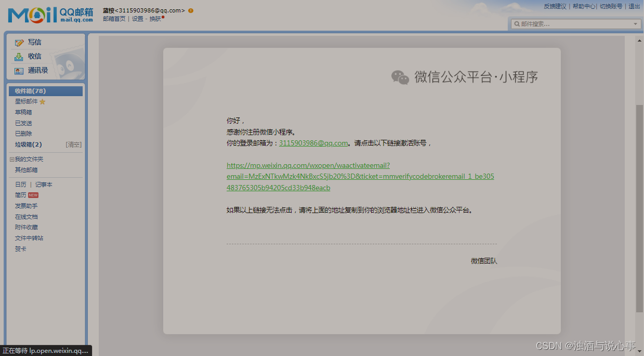Click the mp.weixin.qq.com activation link

click(360, 177)
